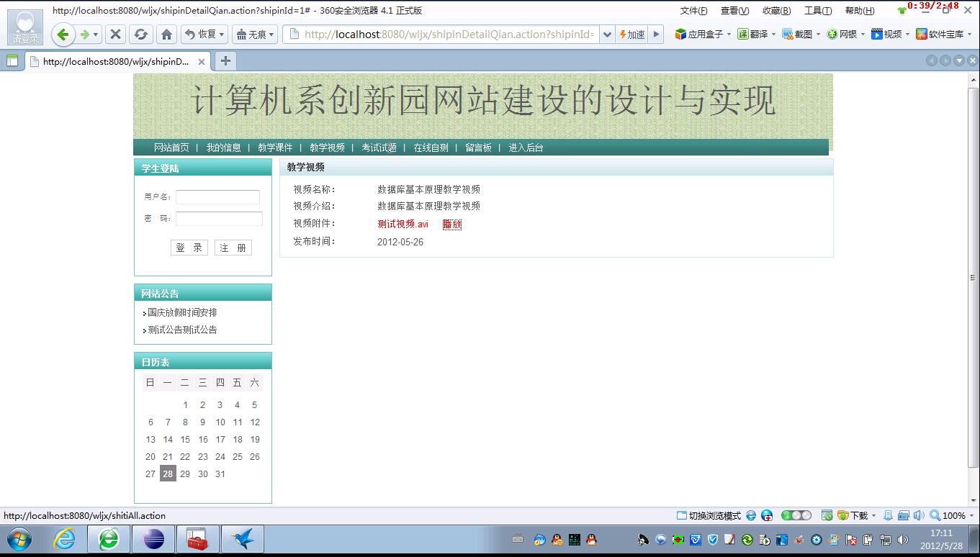Viewport: 980px width, 557px height.
Task: Open the 翻译 translate tool
Action: tap(755, 34)
